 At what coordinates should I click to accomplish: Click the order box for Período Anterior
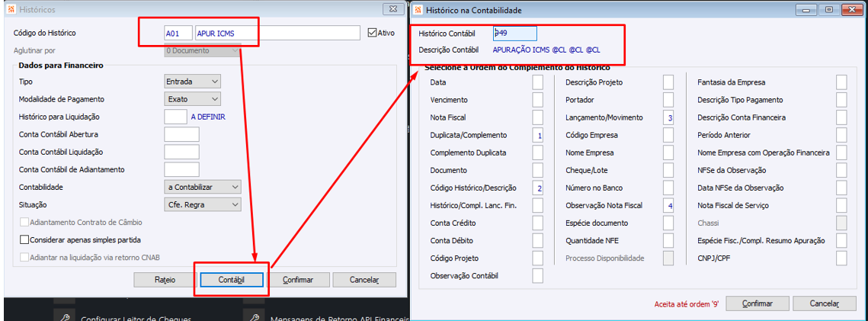click(x=841, y=135)
